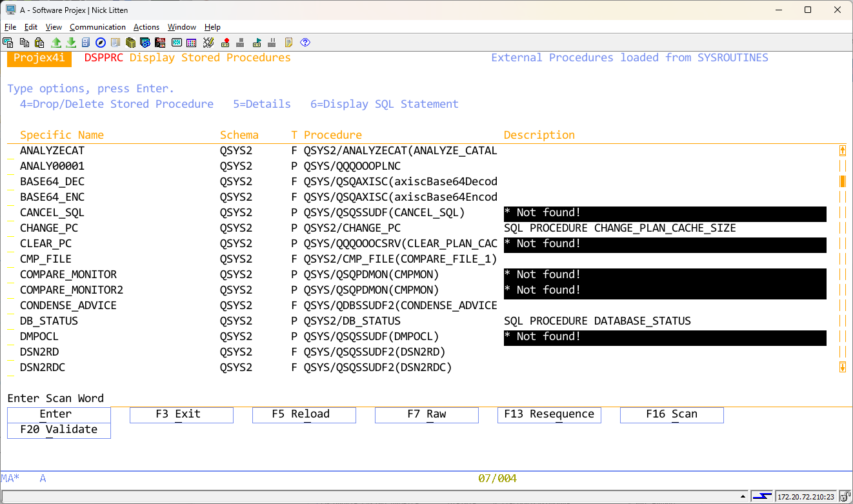
Task: Click the olive briefcase toolbar icon
Action: click(130, 43)
